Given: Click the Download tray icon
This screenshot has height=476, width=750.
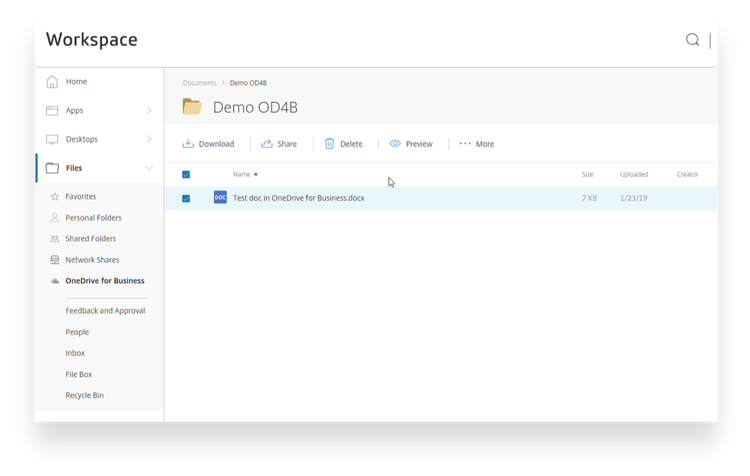Looking at the screenshot, I should [x=188, y=144].
